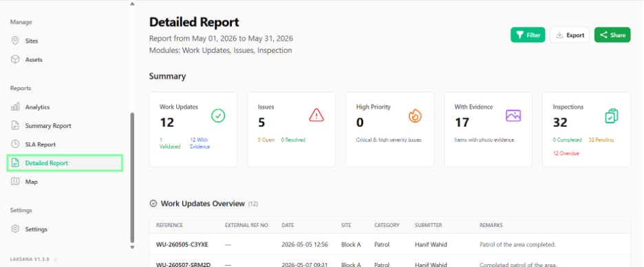The image size is (644, 267).
Task: Click the Assets cube icon
Action: click(x=15, y=60)
